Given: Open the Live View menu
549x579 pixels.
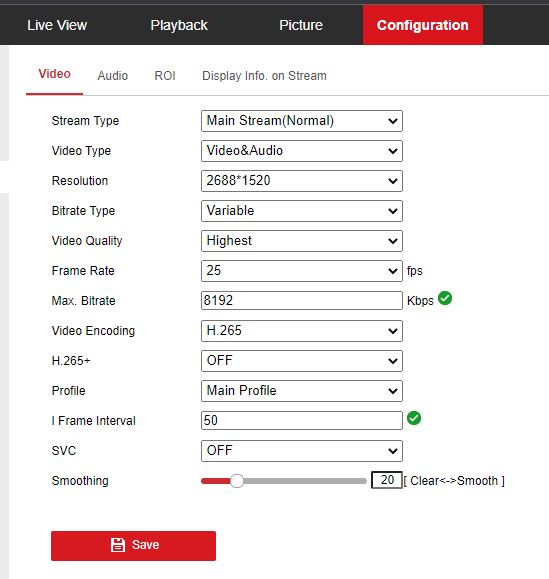Looking at the screenshot, I should coord(57,25).
